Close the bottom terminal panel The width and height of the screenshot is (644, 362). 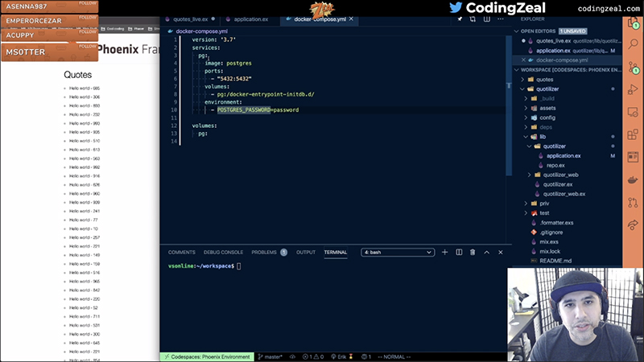[501, 252]
